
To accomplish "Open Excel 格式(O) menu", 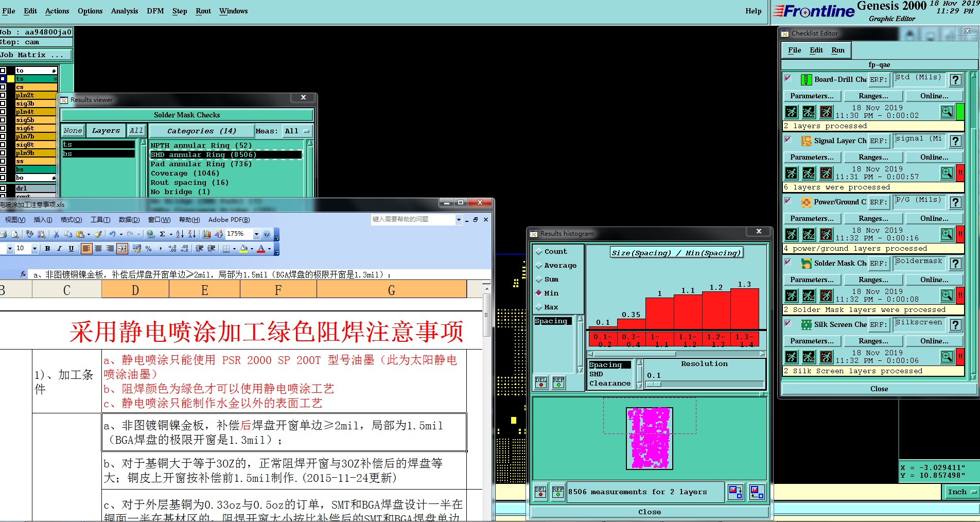I will coord(71,220).
